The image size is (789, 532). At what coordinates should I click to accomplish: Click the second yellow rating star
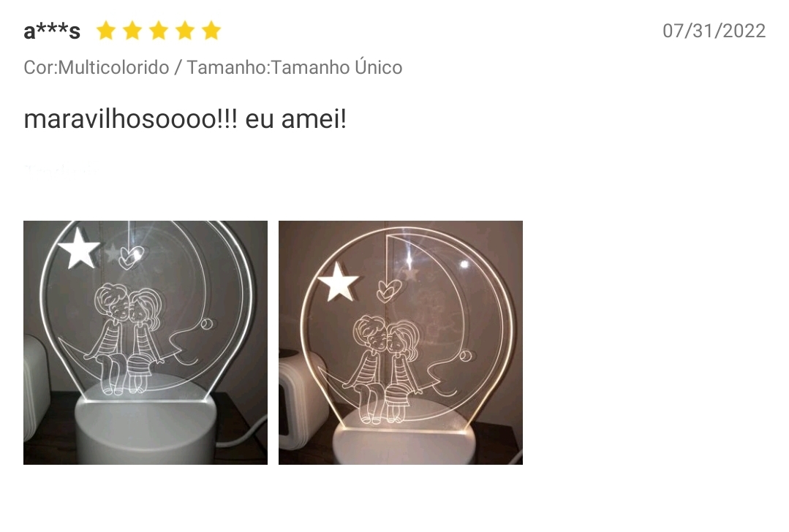click(132, 31)
